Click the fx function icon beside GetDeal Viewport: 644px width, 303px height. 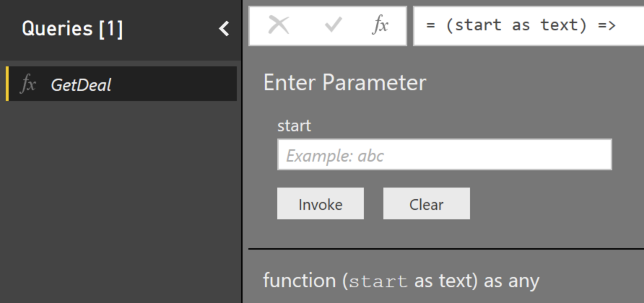[x=28, y=84]
